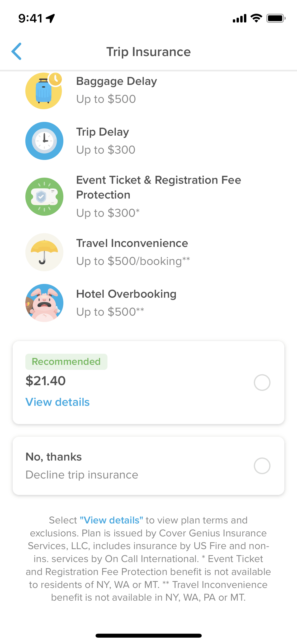Tap the Trip Delay clock icon
The width and height of the screenshot is (297, 644).
tap(44, 141)
